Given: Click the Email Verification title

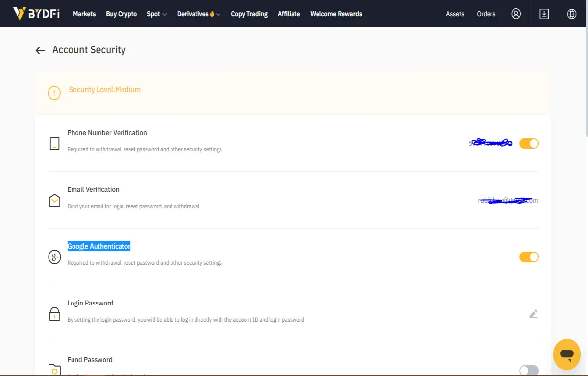Looking at the screenshot, I should coord(94,189).
